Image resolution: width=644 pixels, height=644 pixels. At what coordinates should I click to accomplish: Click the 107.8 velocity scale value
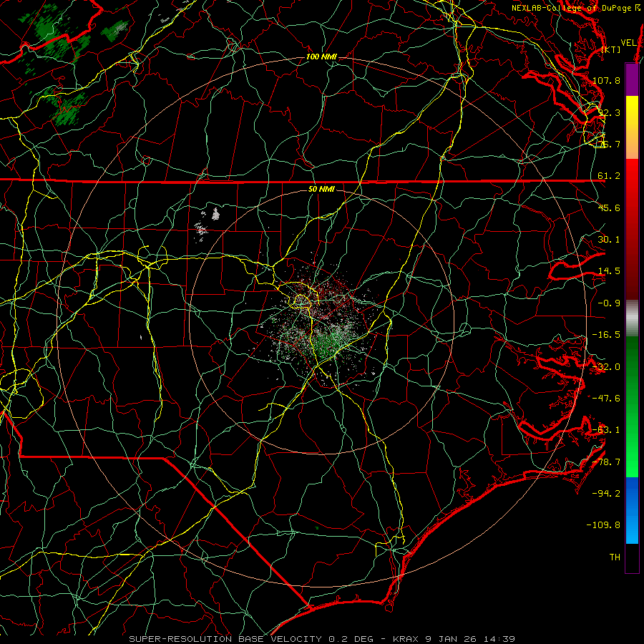pyautogui.click(x=606, y=80)
